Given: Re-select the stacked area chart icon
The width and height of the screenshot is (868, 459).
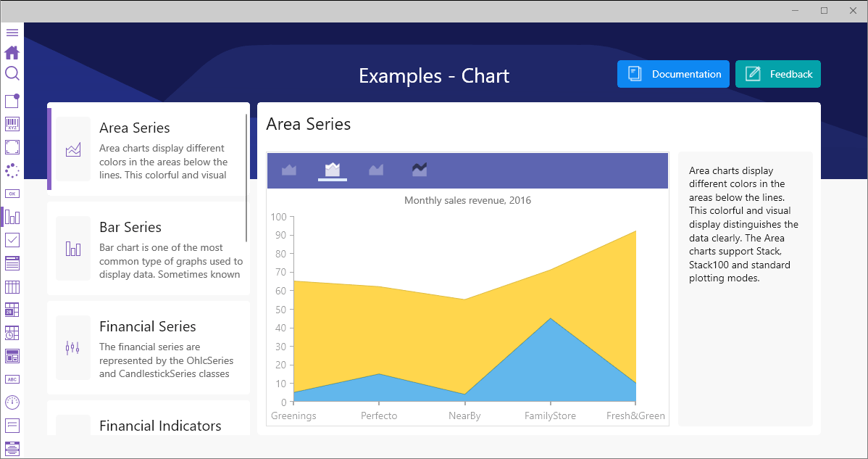Looking at the screenshot, I should pos(332,170).
